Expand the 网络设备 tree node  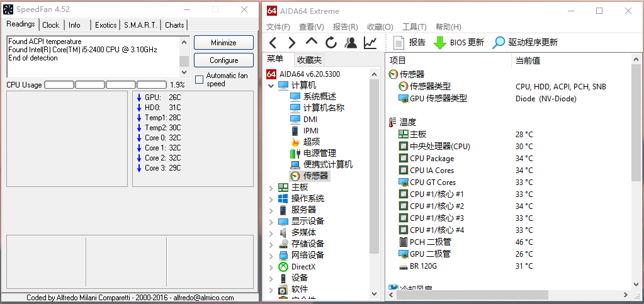point(271,256)
